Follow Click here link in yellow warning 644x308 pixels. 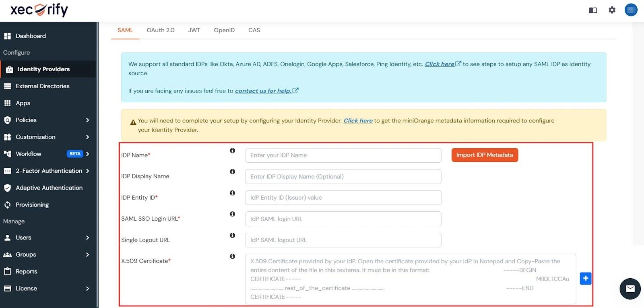click(x=358, y=120)
